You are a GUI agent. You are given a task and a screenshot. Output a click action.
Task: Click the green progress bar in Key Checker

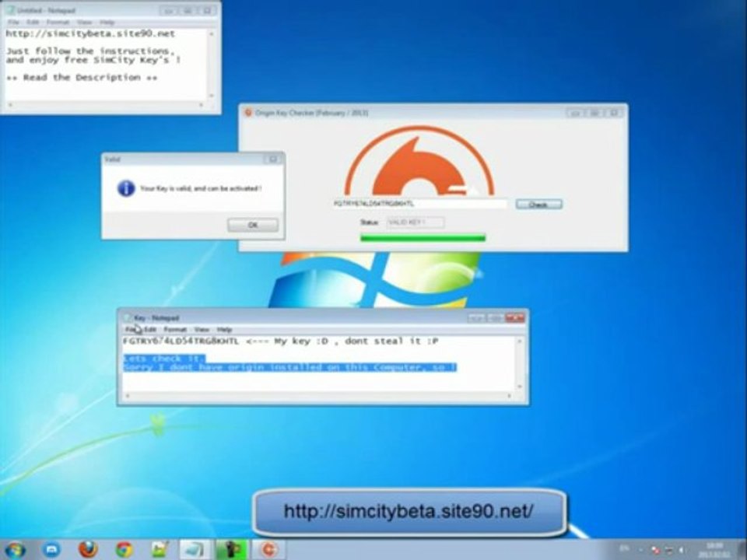[x=423, y=238]
